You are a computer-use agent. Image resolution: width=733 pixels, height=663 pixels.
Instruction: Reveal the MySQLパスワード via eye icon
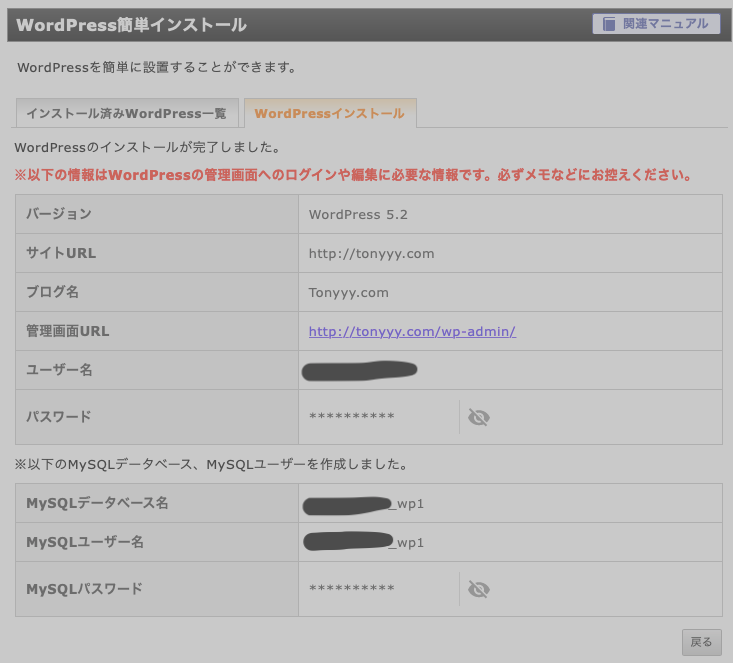[x=479, y=589]
